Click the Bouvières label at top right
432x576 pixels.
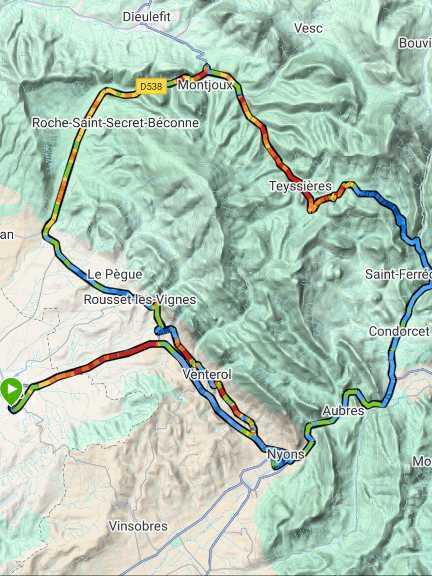pyautogui.click(x=415, y=43)
